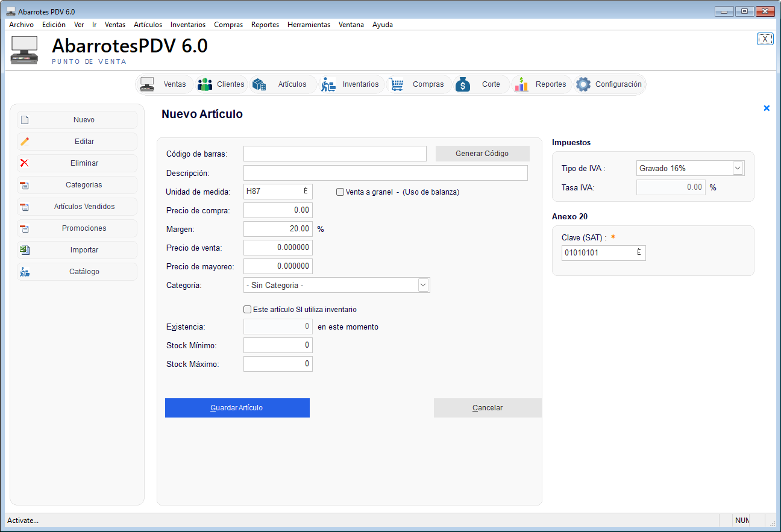Open Artículos boxes icon in toolbar
This screenshot has width=781, height=532.
(x=259, y=84)
